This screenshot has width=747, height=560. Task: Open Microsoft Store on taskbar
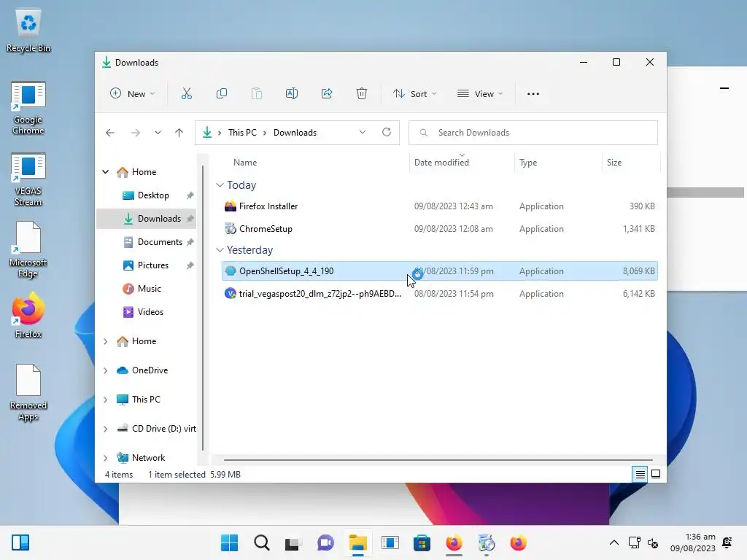click(x=422, y=542)
